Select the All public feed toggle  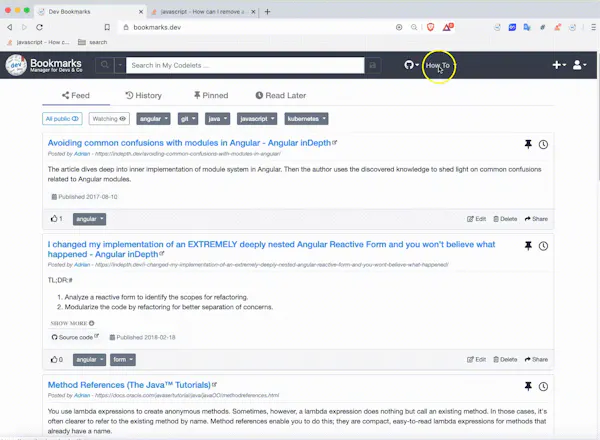pos(62,119)
